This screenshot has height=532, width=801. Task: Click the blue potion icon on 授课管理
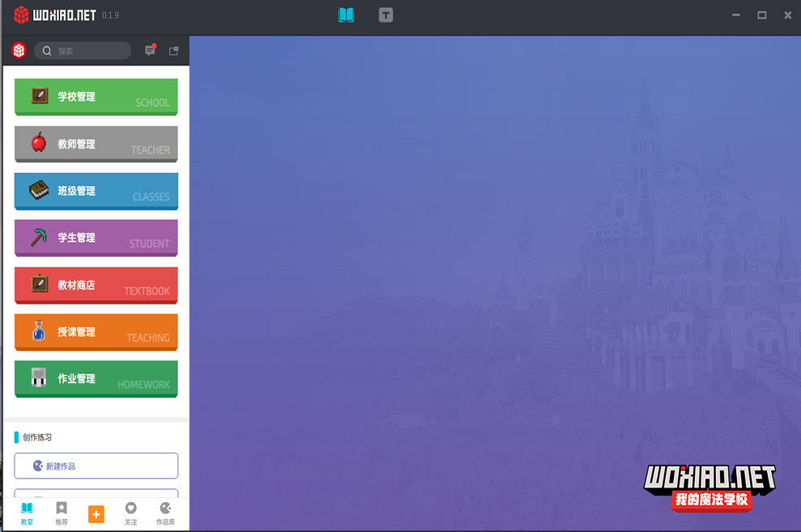pyautogui.click(x=39, y=331)
